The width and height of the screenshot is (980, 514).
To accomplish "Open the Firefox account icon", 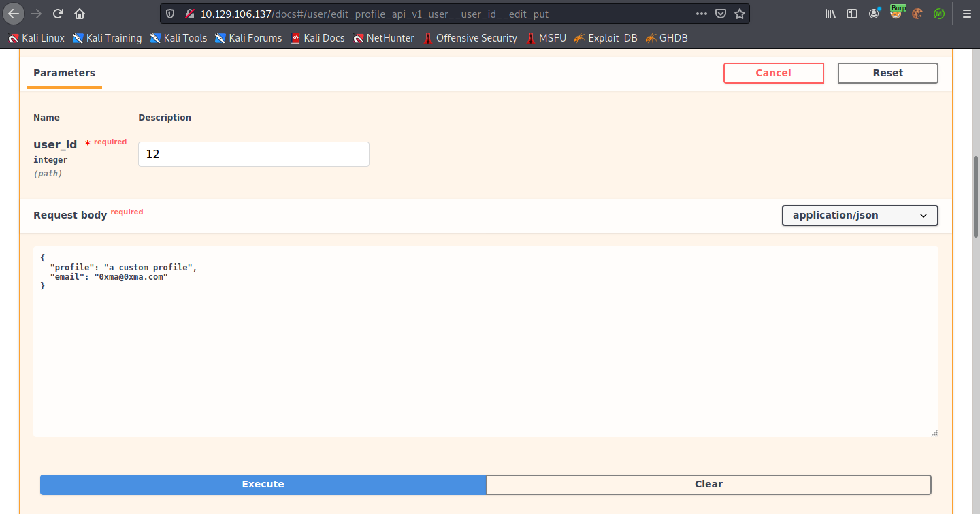I will 874,14.
